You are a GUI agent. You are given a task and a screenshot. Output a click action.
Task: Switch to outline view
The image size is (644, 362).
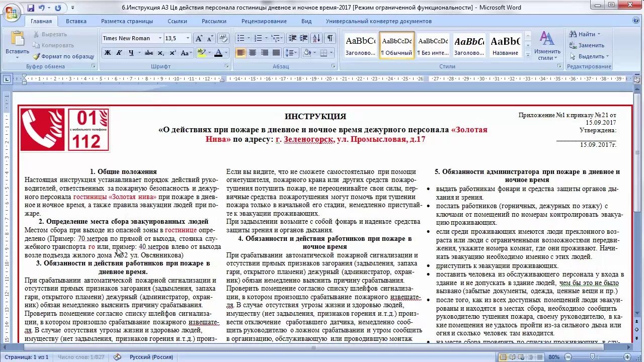click(x=530, y=357)
